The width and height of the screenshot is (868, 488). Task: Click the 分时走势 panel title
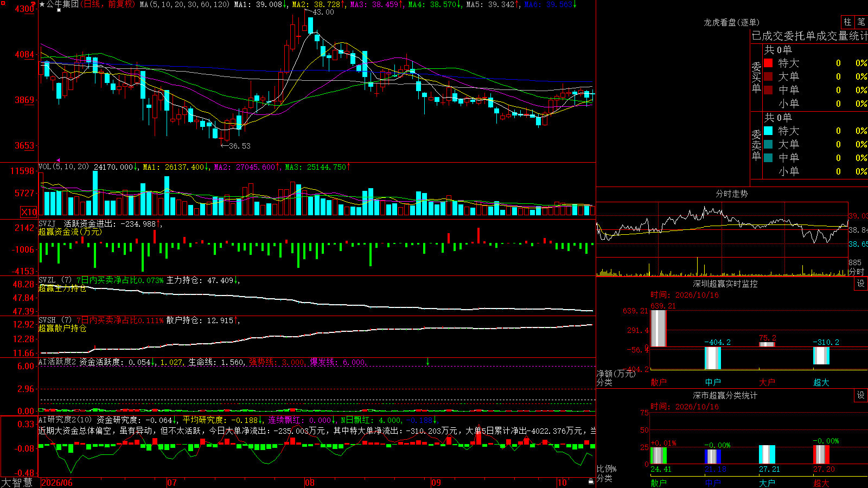(x=731, y=194)
